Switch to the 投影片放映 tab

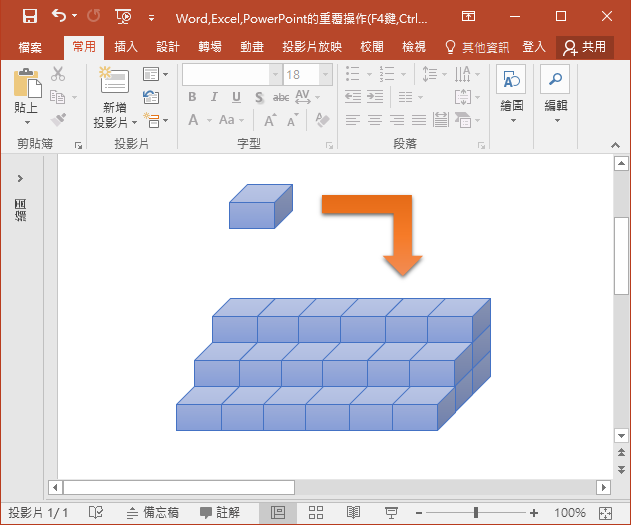312,47
